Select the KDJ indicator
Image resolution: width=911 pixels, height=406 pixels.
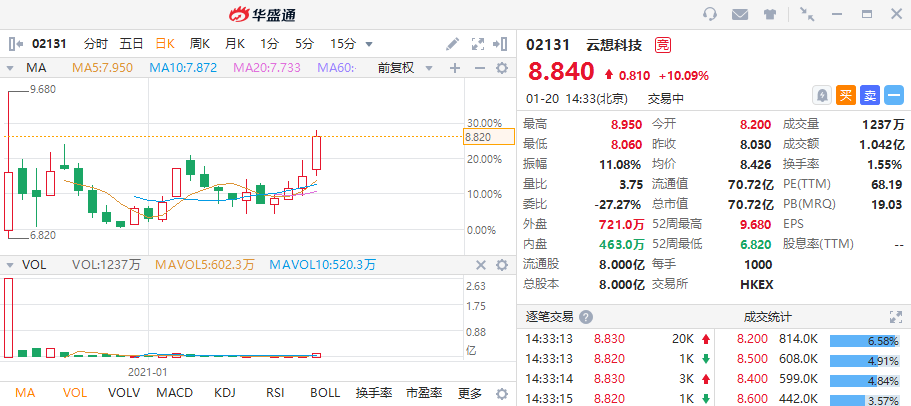[x=224, y=393]
